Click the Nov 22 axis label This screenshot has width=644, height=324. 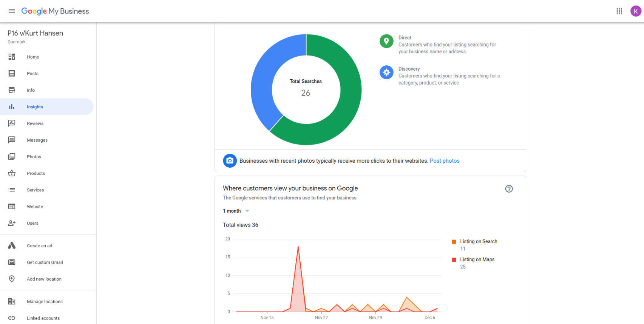point(321,318)
